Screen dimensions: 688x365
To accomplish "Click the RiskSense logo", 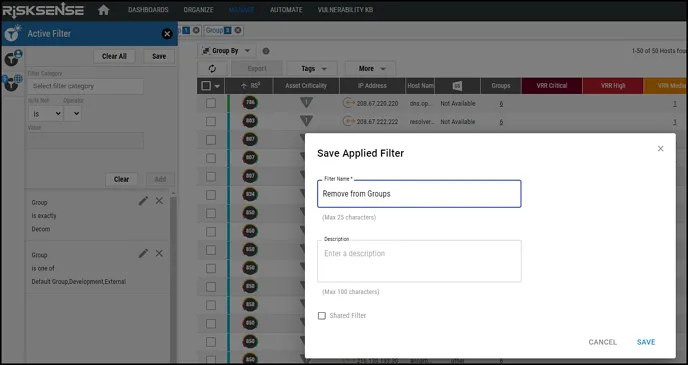I will click(x=43, y=11).
